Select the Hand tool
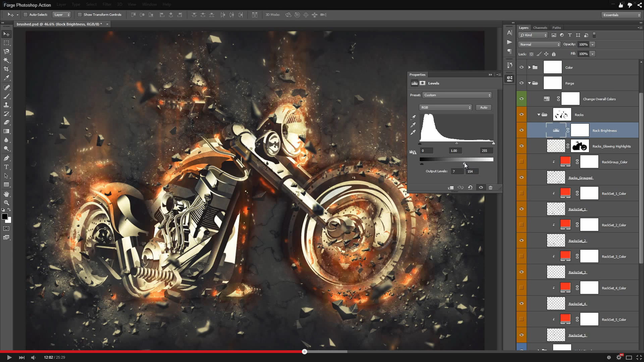Image resolution: width=644 pixels, height=362 pixels. 6,194
